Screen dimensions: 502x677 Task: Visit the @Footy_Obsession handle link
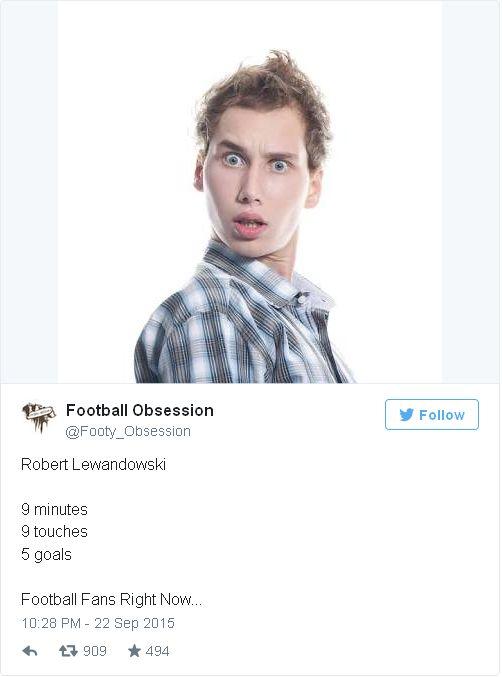(128, 431)
